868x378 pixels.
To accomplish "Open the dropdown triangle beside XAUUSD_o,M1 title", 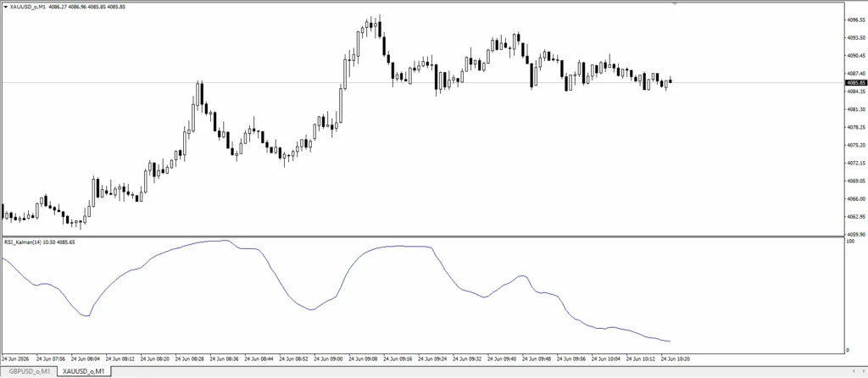I will click(6, 7).
